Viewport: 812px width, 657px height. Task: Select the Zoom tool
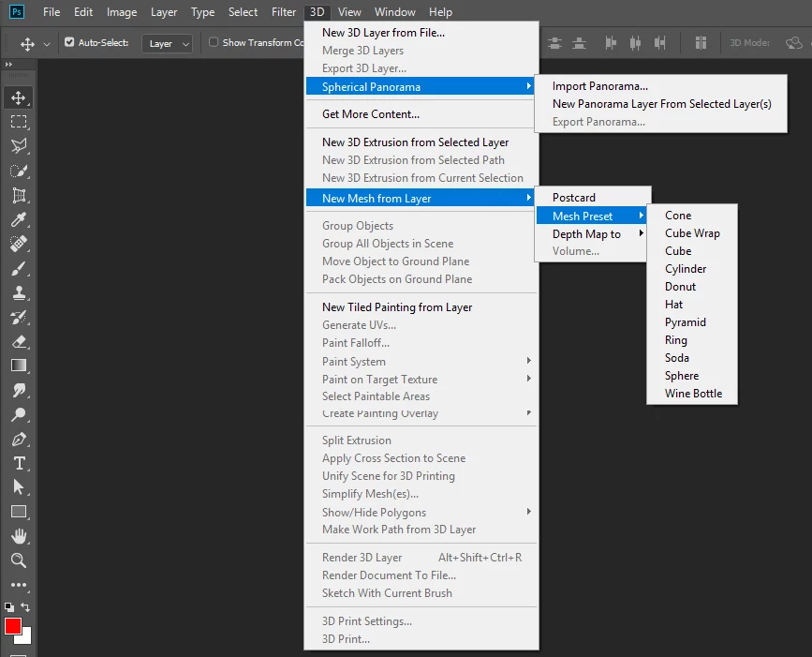coord(19,560)
